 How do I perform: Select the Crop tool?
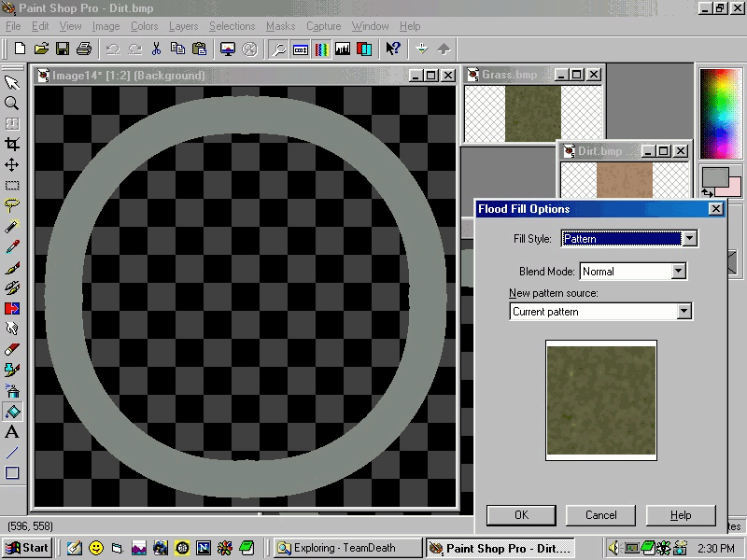click(12, 145)
